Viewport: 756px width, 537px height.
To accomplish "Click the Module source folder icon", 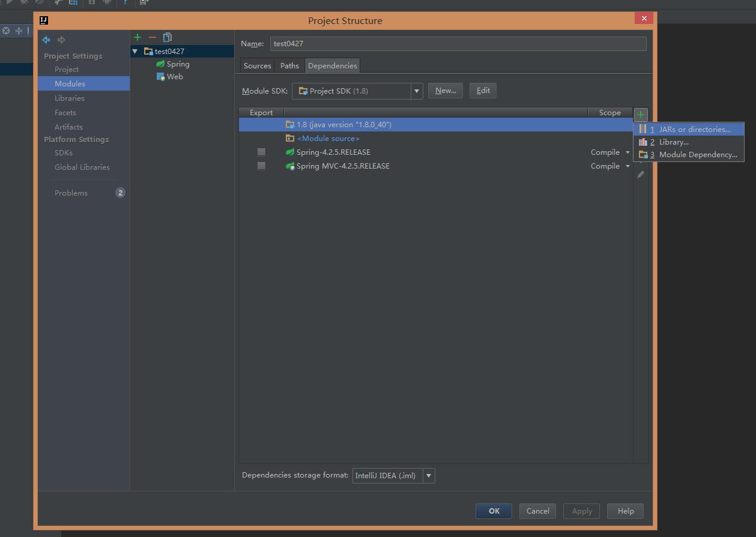I will (290, 139).
